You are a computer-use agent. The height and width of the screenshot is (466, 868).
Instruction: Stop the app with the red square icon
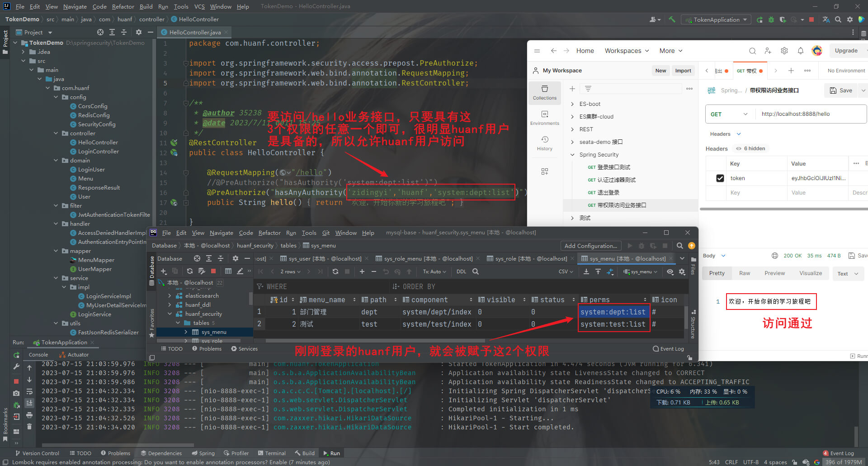coord(811,19)
